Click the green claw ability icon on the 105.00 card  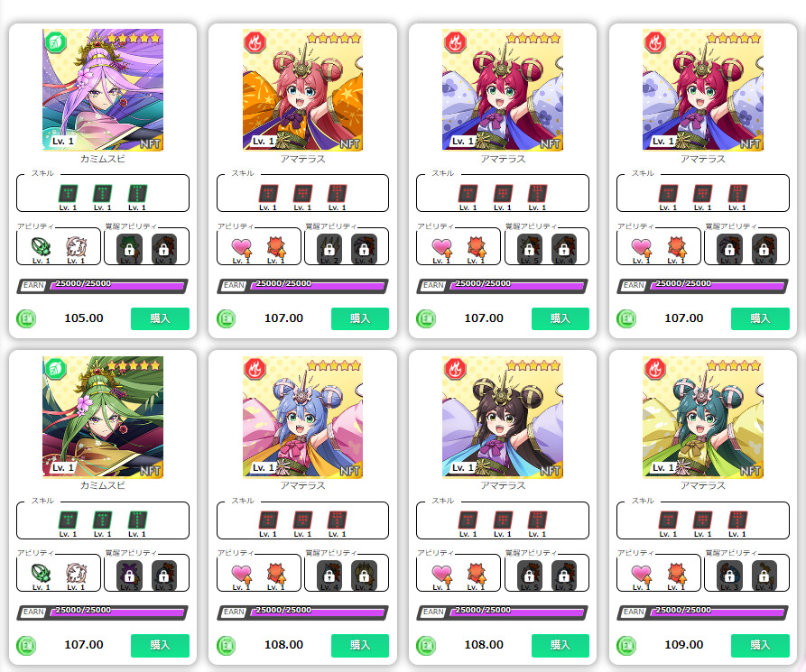pos(42,247)
